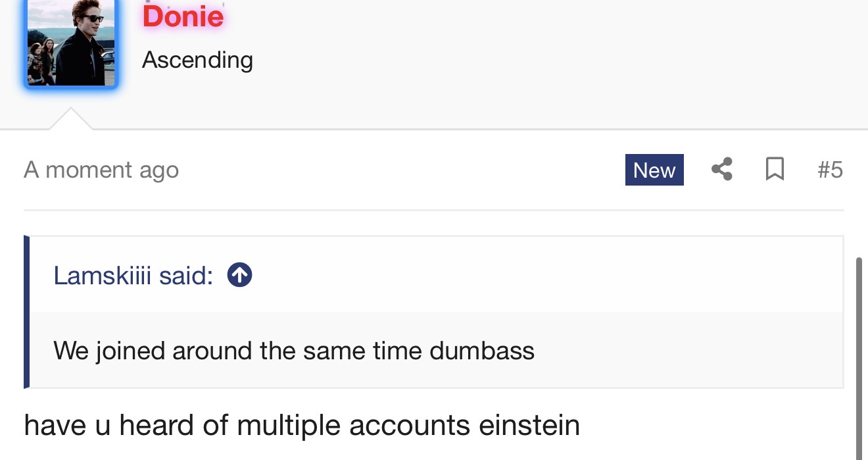Click the share icon on post #5
Screen dimensions: 868x460
coord(722,170)
